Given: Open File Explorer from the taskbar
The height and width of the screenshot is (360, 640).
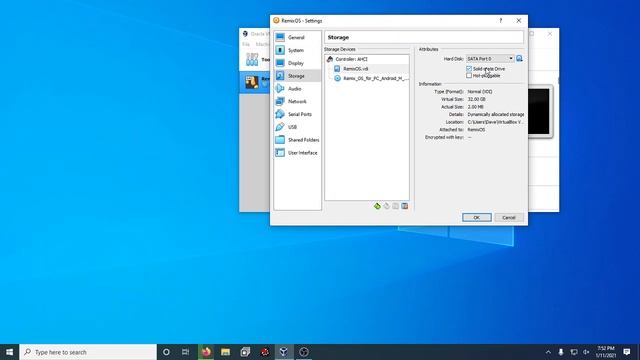Looking at the screenshot, I should point(225,352).
